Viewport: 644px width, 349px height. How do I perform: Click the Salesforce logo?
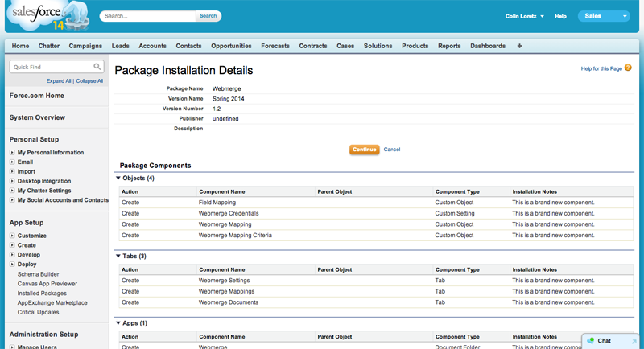[x=48, y=15]
